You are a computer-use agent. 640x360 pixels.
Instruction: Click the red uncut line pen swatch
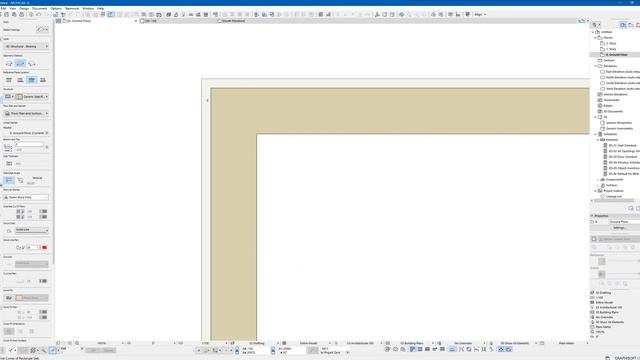point(44,247)
